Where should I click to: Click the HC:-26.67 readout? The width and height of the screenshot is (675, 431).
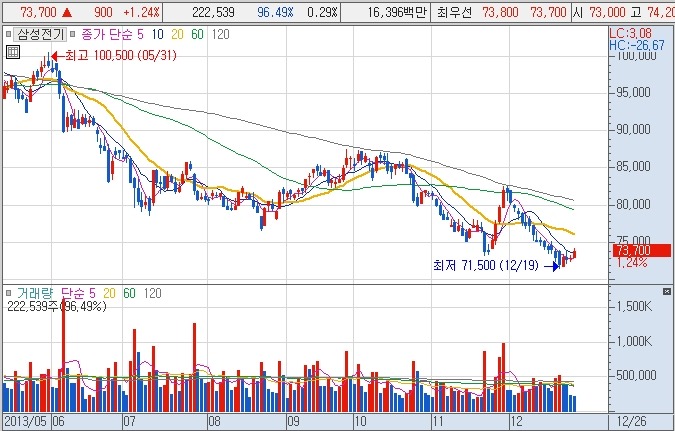pyautogui.click(x=637, y=45)
